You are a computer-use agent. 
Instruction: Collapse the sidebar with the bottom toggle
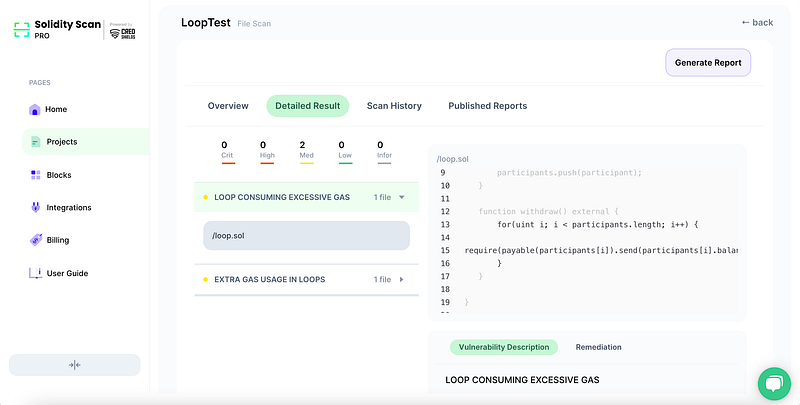(x=75, y=365)
